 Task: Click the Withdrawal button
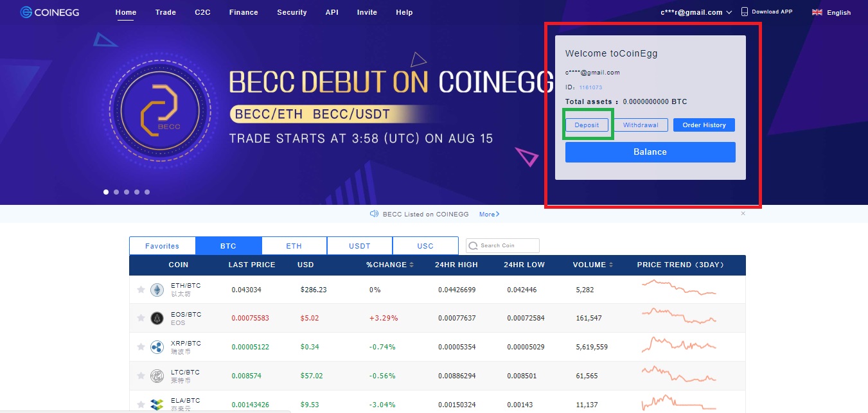coord(641,125)
